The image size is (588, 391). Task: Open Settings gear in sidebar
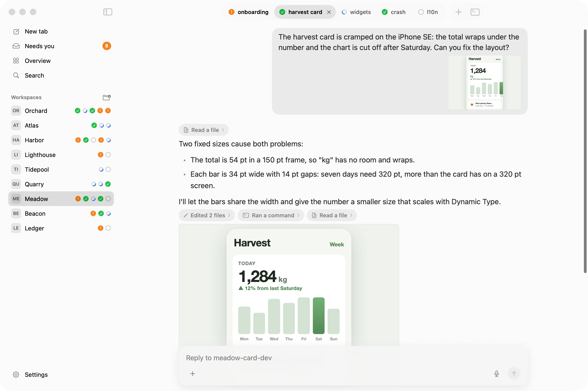[30, 374]
